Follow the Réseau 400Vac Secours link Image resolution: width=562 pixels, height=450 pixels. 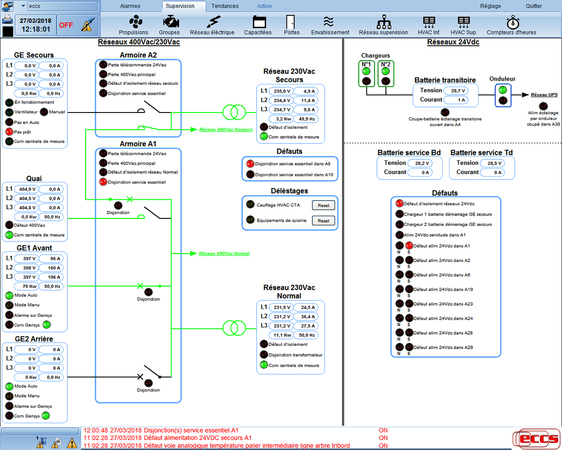[226, 129]
